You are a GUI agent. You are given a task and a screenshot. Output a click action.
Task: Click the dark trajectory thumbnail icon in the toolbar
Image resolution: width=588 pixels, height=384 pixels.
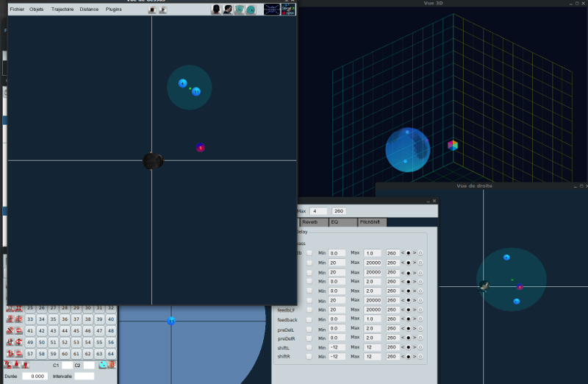[x=271, y=10]
